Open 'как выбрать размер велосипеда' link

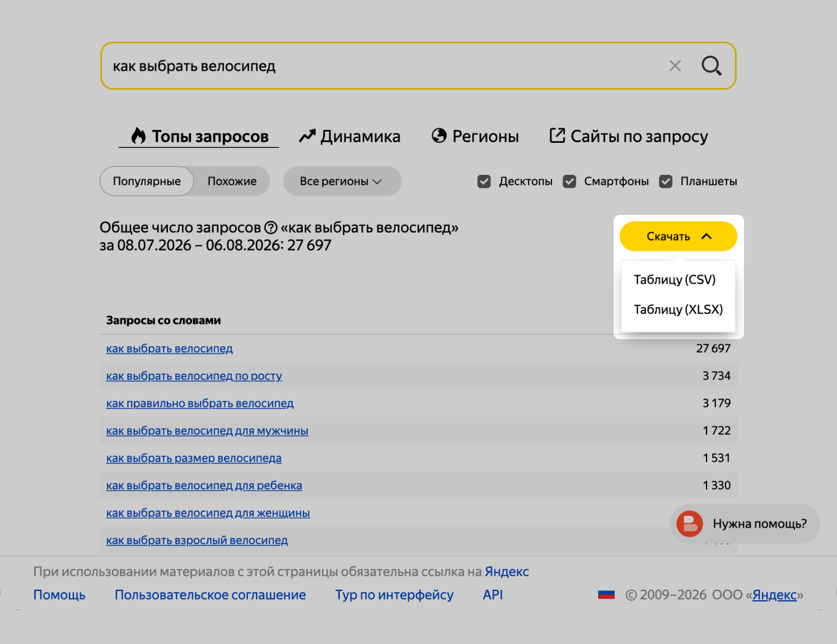pyautogui.click(x=194, y=458)
